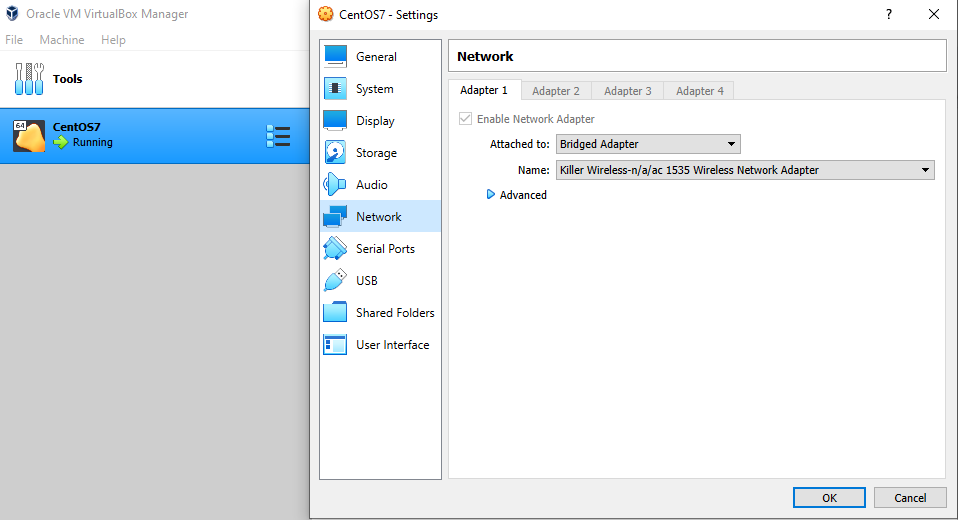Open the File menu
The image size is (958, 520).
click(x=14, y=40)
